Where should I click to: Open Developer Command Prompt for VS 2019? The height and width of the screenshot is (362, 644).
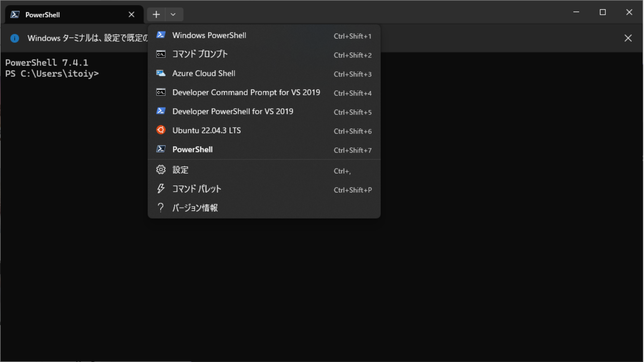click(264, 93)
